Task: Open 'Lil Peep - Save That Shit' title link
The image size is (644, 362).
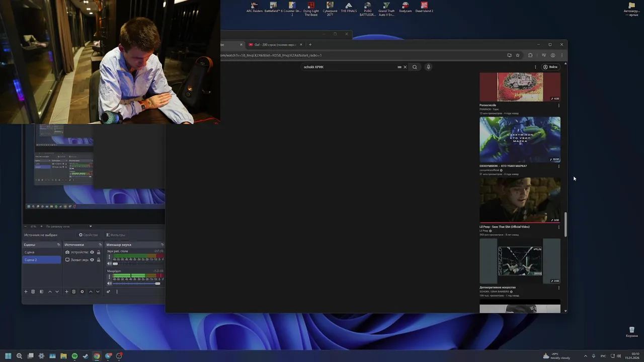Action: point(505,227)
